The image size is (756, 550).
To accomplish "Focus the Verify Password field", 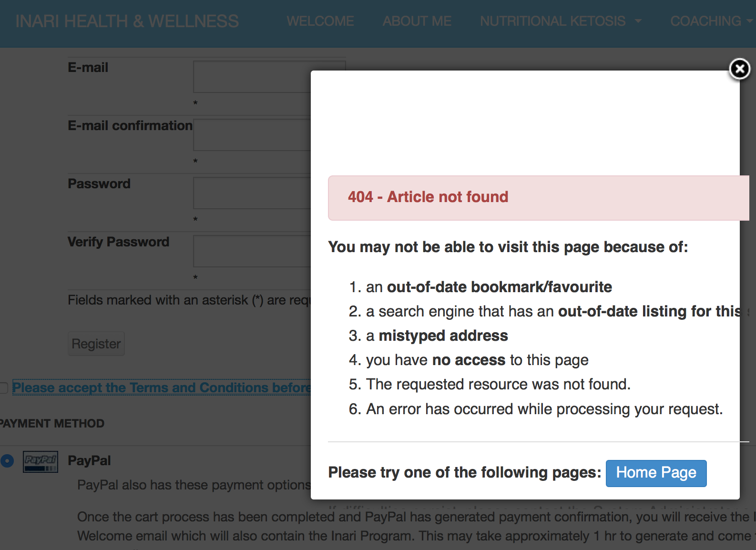I will coord(252,251).
